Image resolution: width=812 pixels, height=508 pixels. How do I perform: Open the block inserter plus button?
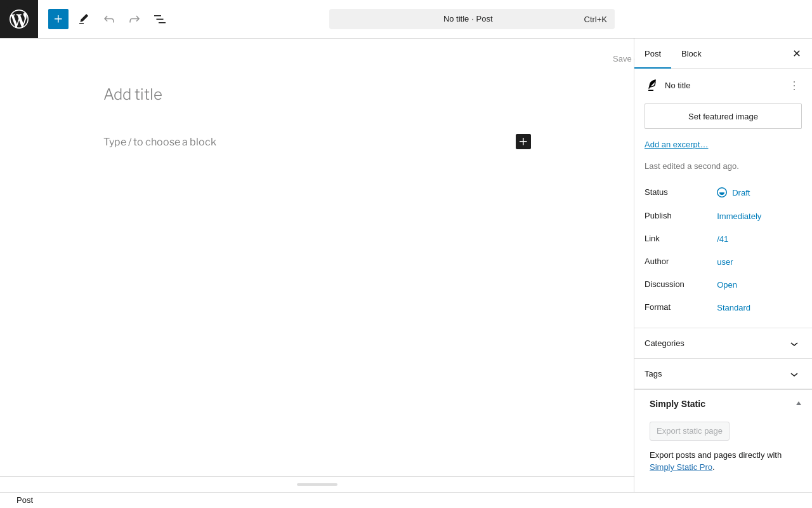[58, 19]
